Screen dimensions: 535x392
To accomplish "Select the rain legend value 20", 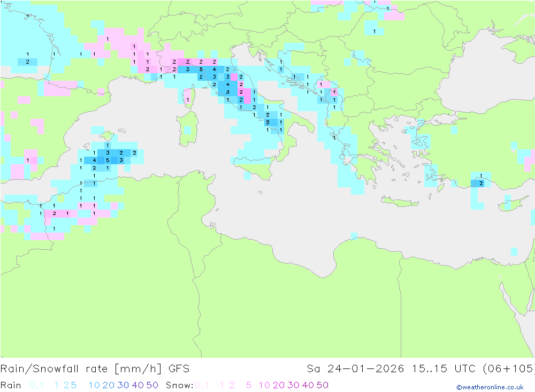I will (109, 385).
